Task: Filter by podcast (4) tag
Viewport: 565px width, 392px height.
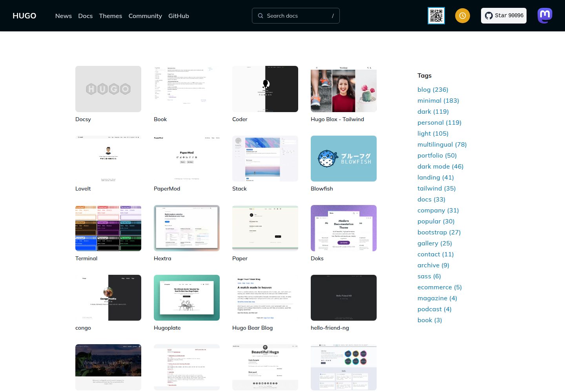Action: pyautogui.click(x=434, y=309)
